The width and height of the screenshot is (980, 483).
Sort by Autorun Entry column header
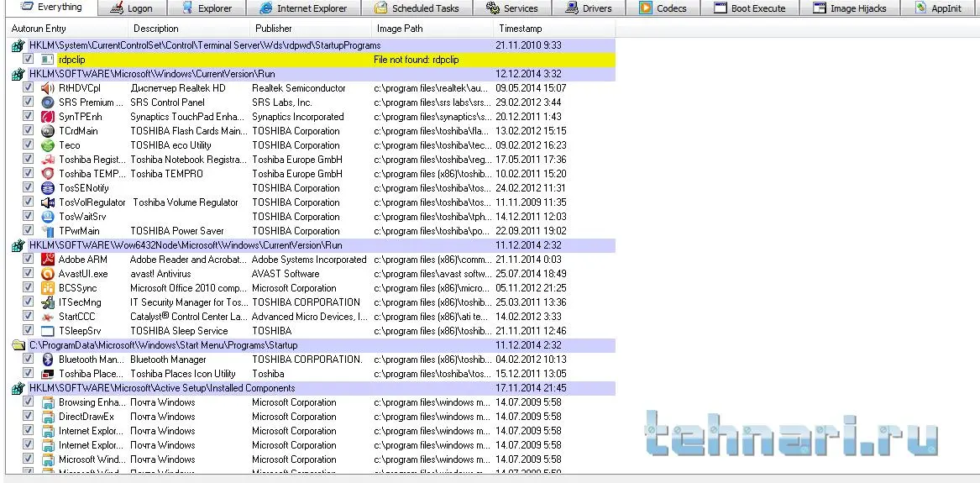tap(67, 29)
